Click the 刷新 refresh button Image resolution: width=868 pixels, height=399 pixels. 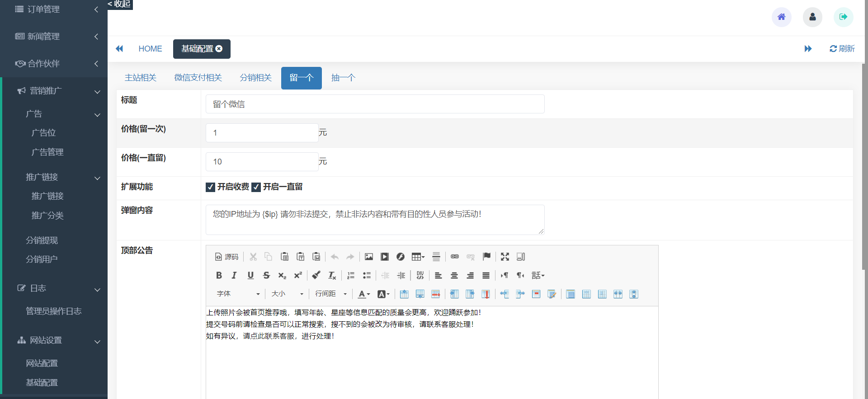842,48
